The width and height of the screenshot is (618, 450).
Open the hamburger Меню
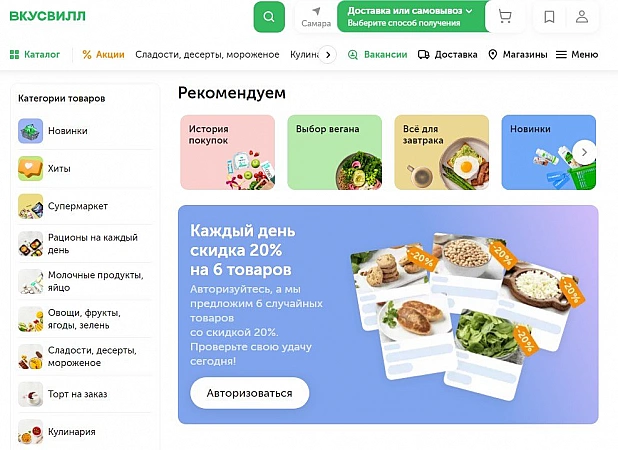tap(577, 54)
